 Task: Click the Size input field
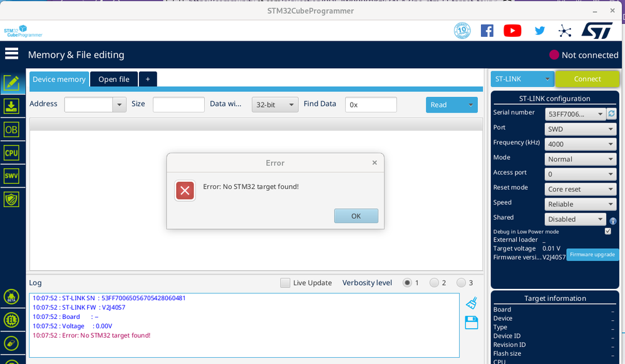(178, 104)
